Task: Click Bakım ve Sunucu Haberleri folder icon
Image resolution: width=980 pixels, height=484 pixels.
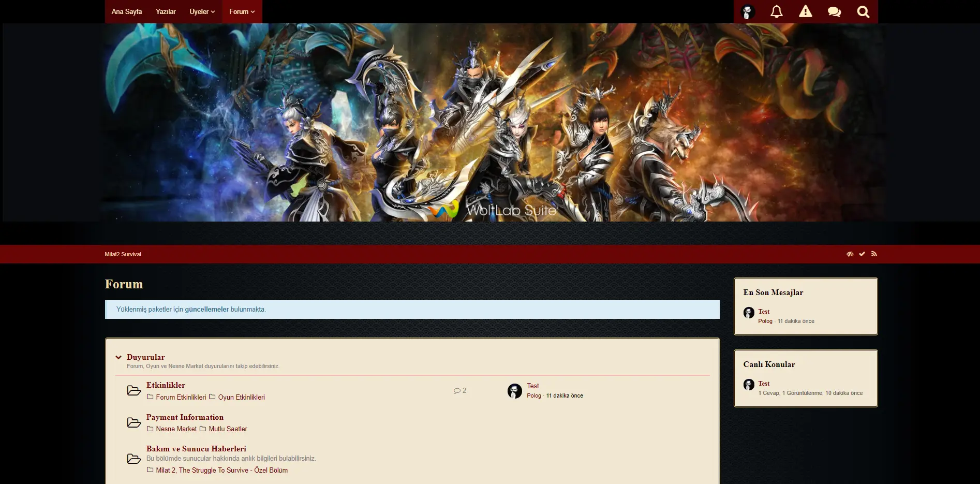Action: point(134,459)
